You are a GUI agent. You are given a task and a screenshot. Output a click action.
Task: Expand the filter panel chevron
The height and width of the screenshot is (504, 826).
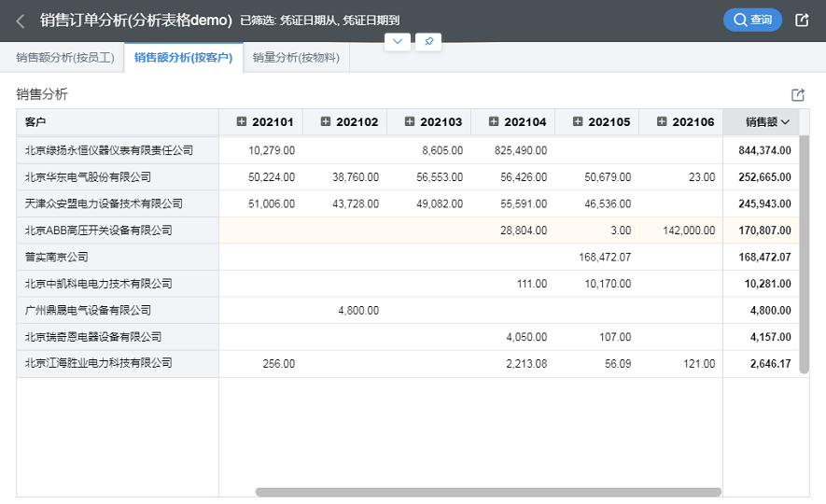pyautogui.click(x=398, y=42)
